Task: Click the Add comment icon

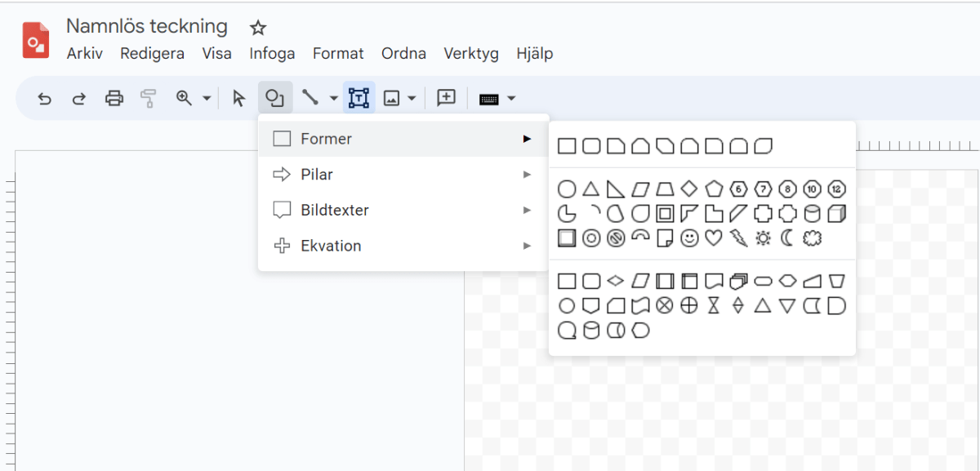Action: click(446, 99)
